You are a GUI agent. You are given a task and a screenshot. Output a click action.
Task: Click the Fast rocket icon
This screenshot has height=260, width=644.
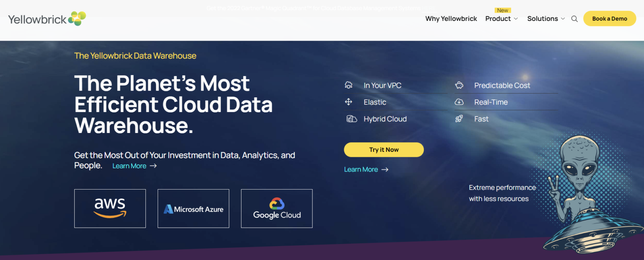pos(459,119)
